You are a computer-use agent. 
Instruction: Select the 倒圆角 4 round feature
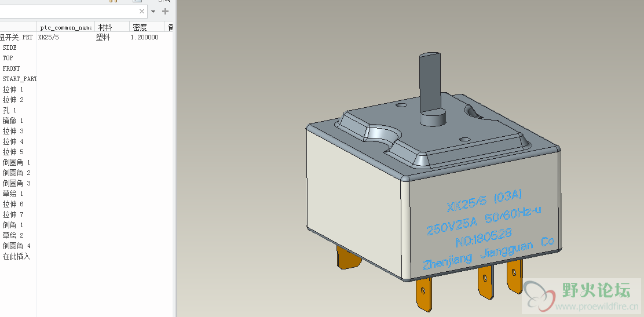[16, 246]
